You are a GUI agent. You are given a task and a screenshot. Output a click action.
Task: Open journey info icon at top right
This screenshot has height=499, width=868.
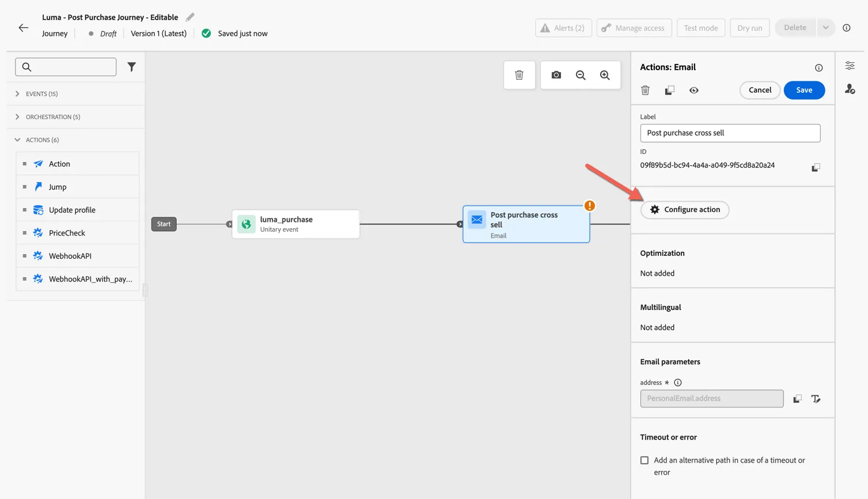pos(846,28)
